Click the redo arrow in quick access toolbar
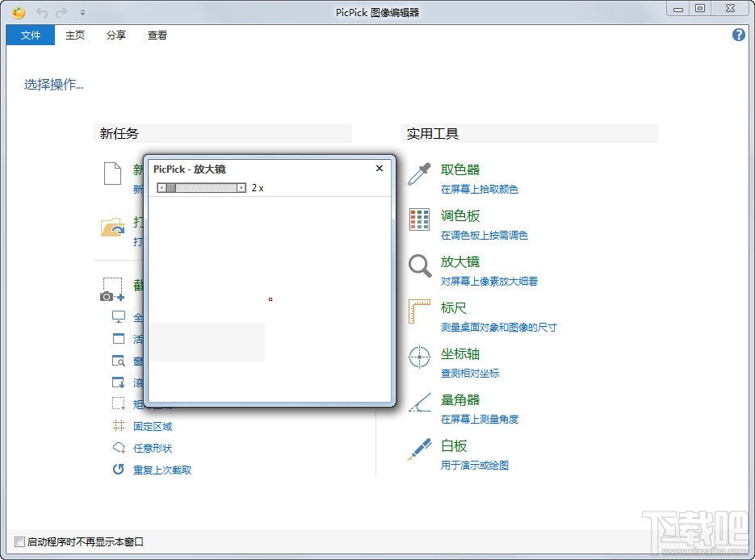 [x=60, y=12]
